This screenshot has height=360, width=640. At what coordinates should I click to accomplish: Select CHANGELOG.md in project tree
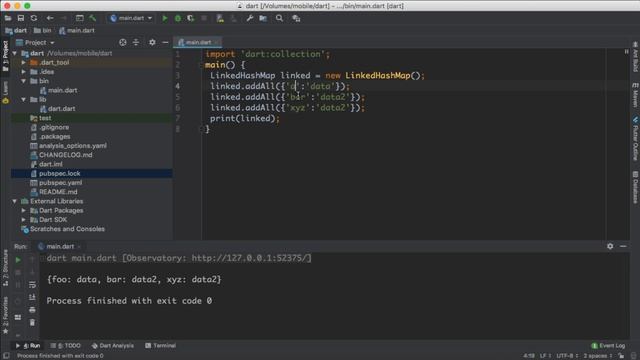61,155
